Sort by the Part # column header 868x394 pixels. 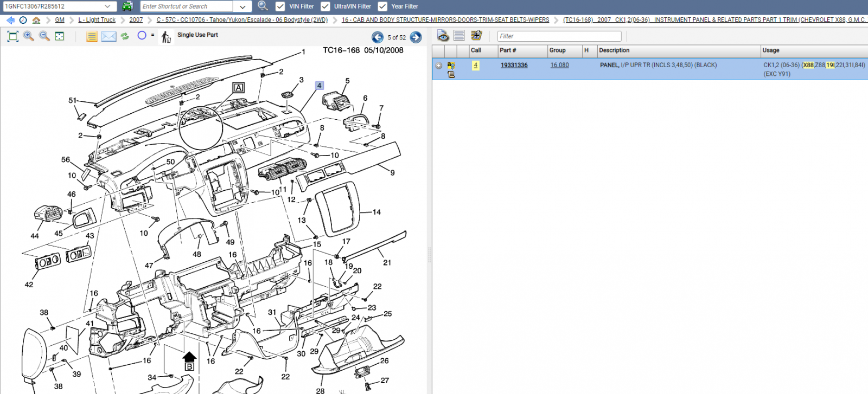pyautogui.click(x=523, y=50)
